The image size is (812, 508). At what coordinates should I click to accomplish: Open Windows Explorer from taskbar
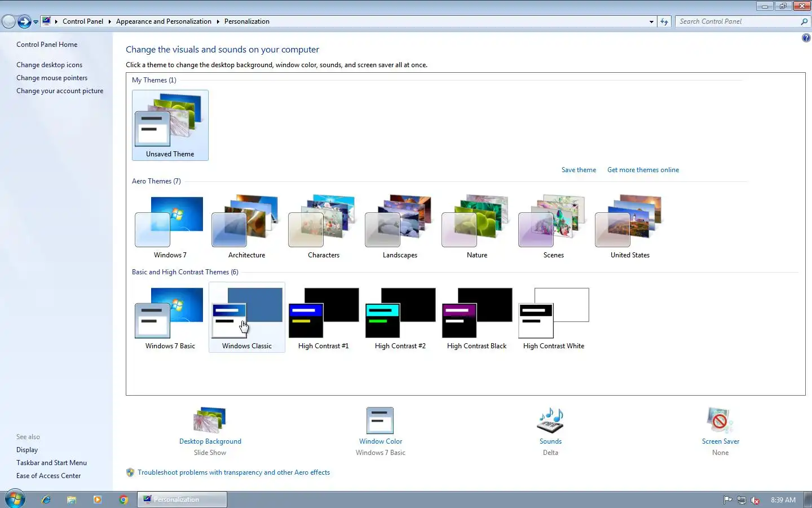coord(72,500)
